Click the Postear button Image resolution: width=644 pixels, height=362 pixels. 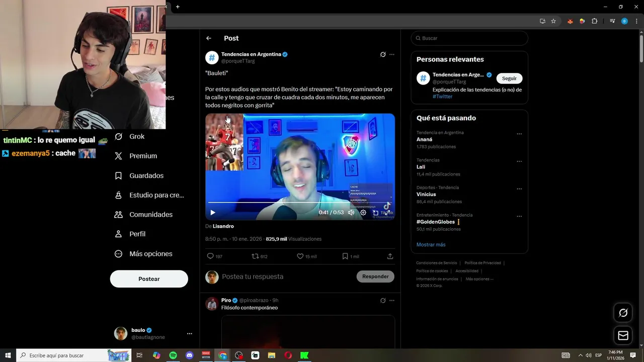tap(149, 279)
